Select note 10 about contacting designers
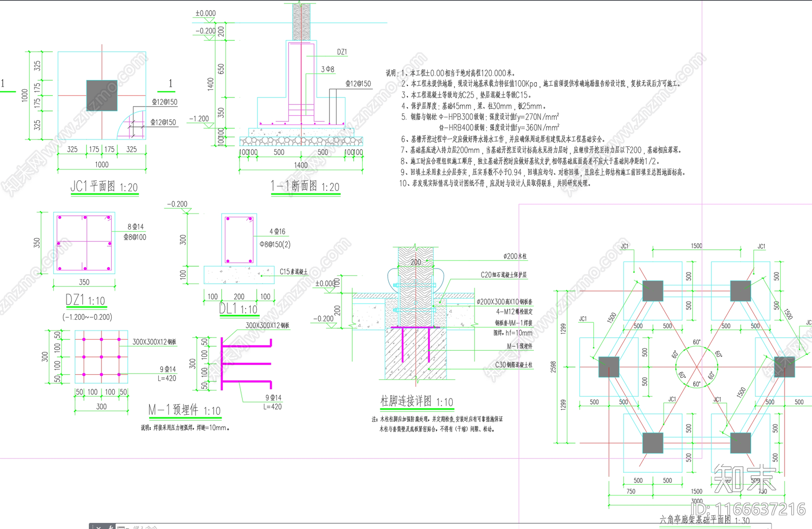 (x=495, y=183)
